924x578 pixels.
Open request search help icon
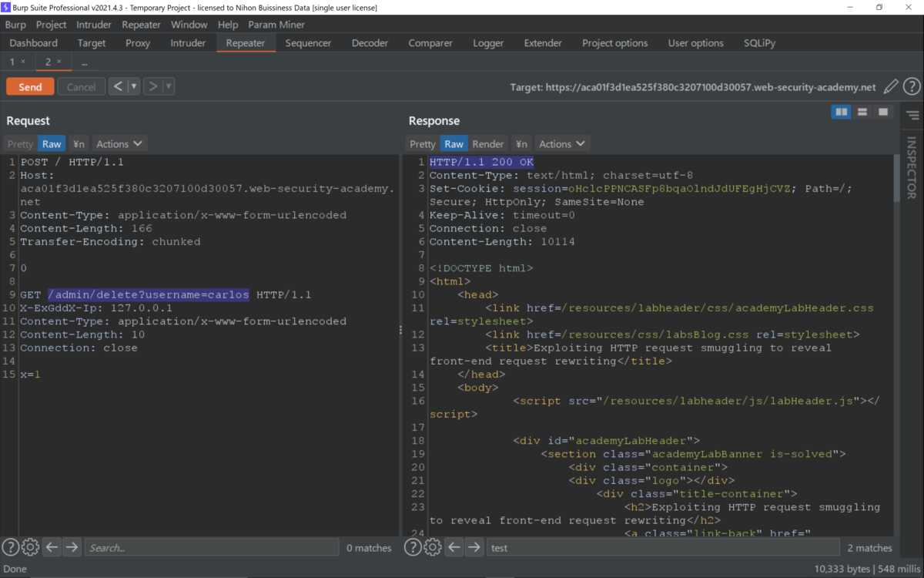click(11, 547)
